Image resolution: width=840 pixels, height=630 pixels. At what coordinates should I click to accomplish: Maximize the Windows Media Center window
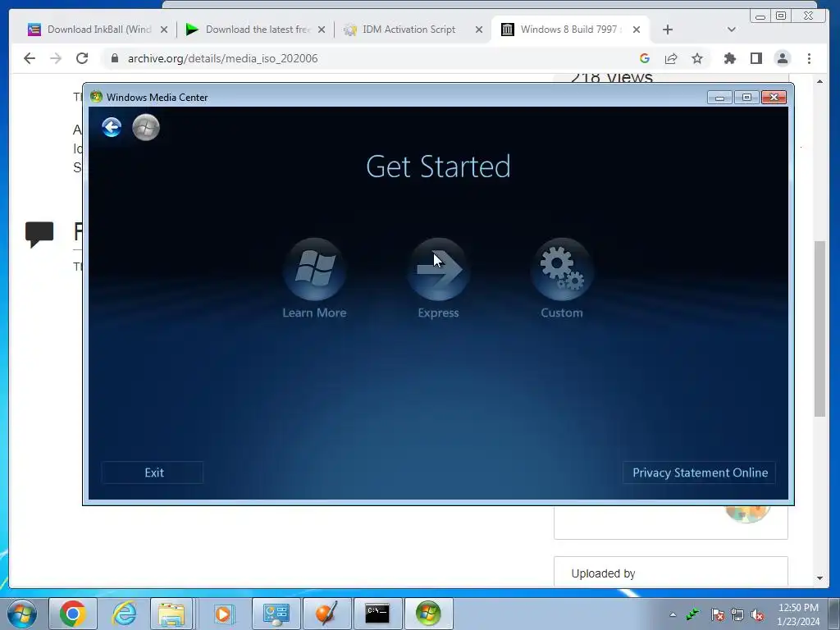tap(746, 97)
